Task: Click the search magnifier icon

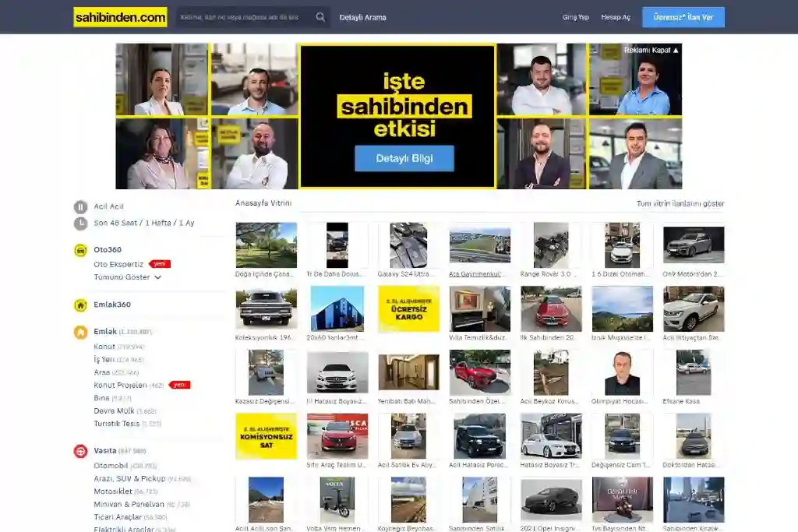Action: pos(320,17)
